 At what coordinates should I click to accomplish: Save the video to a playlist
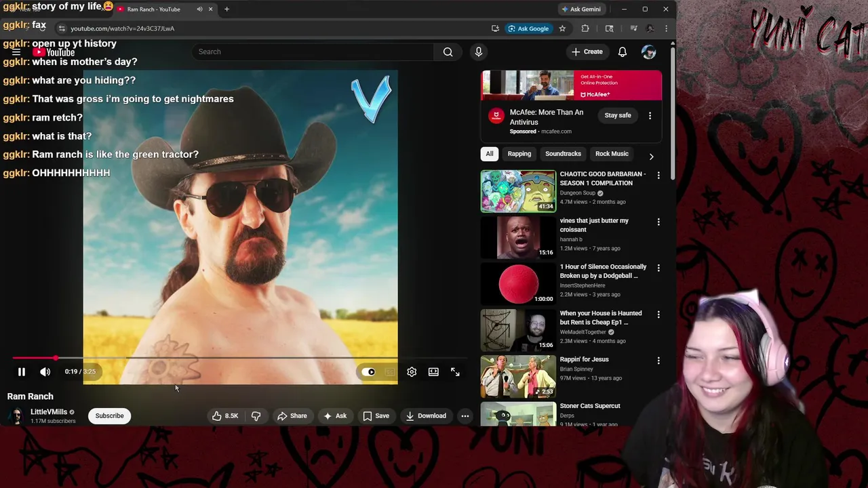[376, 415]
